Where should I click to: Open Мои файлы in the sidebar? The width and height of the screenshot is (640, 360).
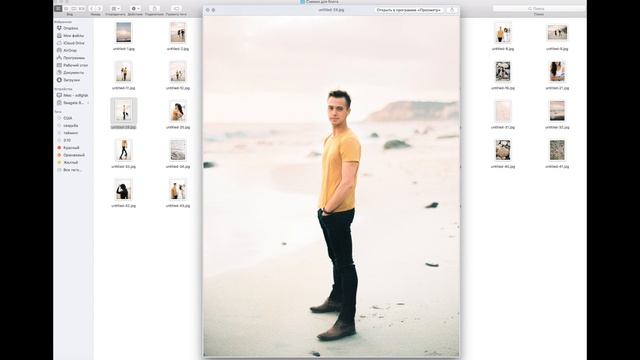(71, 36)
